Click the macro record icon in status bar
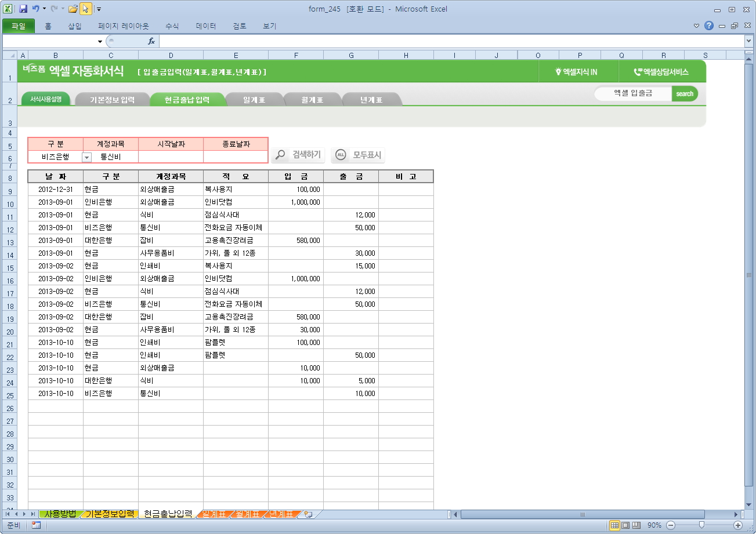This screenshot has height=534, width=756. coord(36,525)
